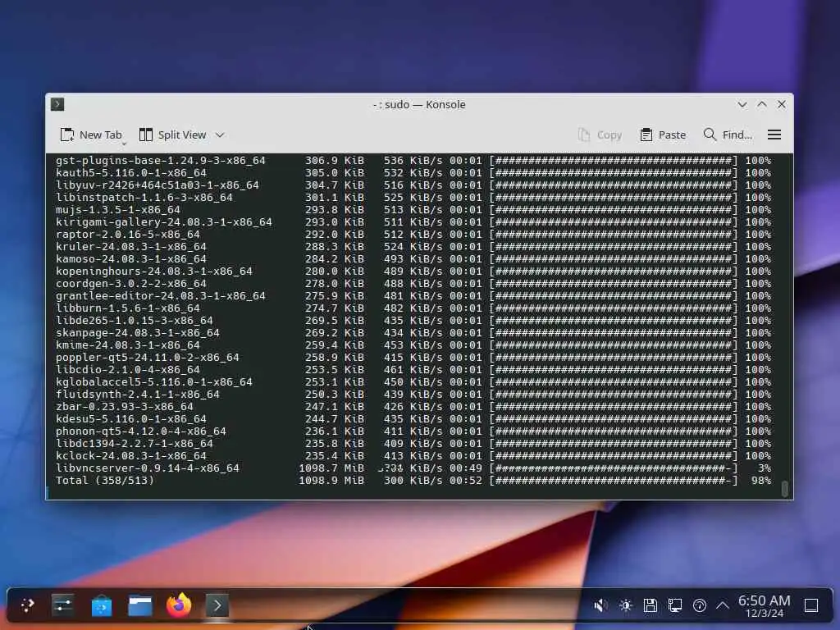Click the kdesu5-5.116.0-1-x86_64 line
The image size is (840, 630).
click(413, 419)
